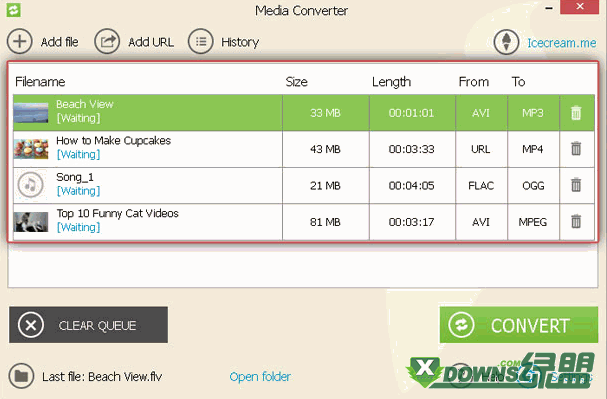Change the MPEG output format for the cat videos
This screenshot has width=607, height=399.
pos(533,222)
